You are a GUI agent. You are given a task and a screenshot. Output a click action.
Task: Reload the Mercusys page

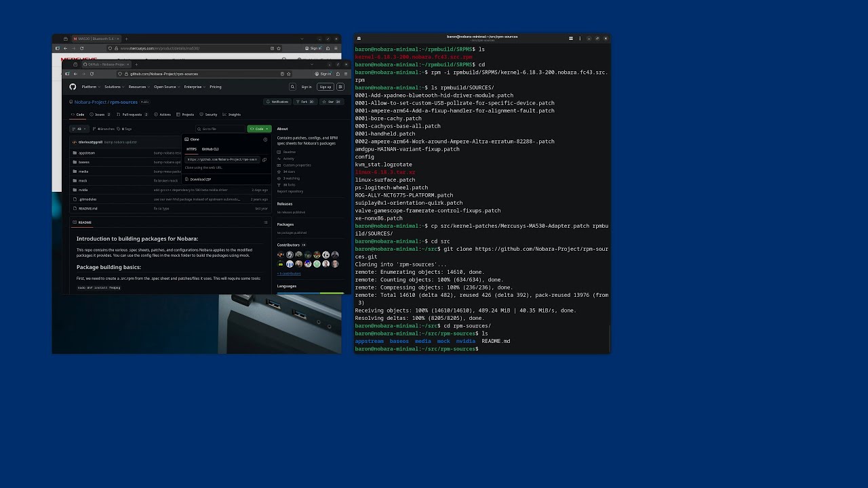[81, 48]
